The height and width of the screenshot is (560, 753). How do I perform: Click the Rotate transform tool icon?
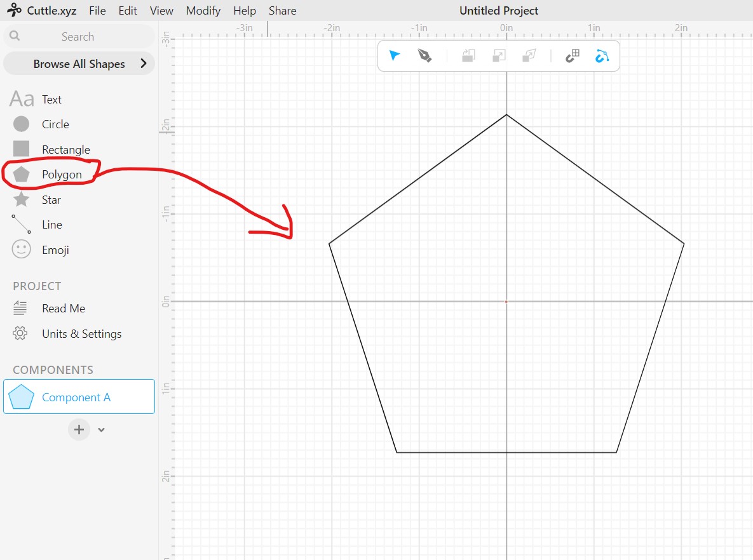[468, 56]
